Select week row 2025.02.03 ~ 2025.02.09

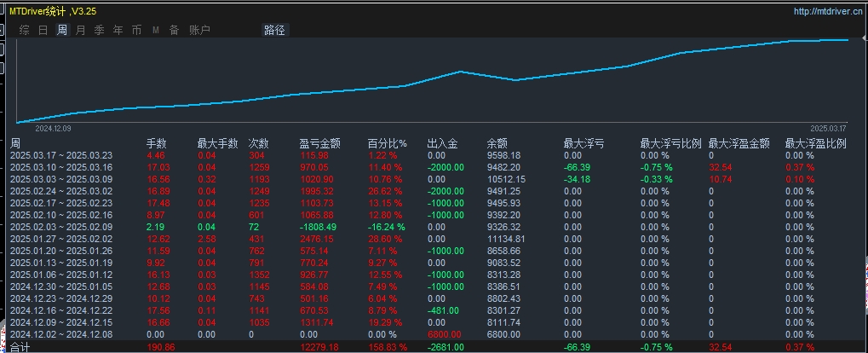pos(434,227)
